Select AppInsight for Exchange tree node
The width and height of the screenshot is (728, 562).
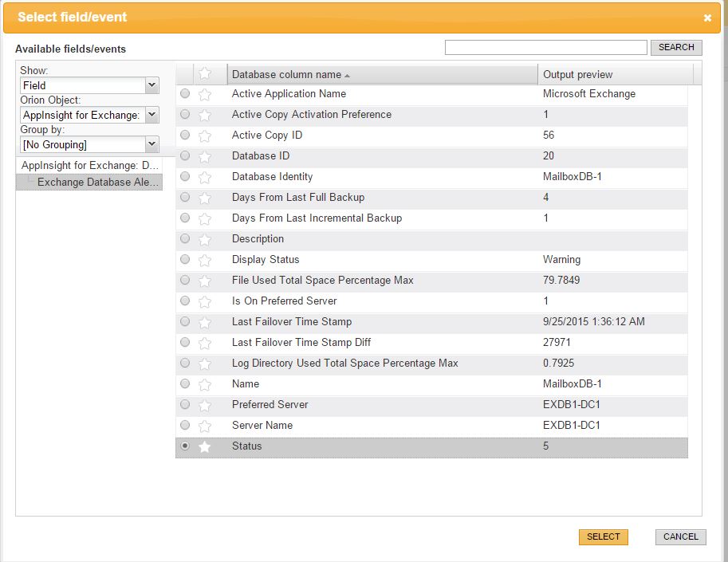(90, 165)
